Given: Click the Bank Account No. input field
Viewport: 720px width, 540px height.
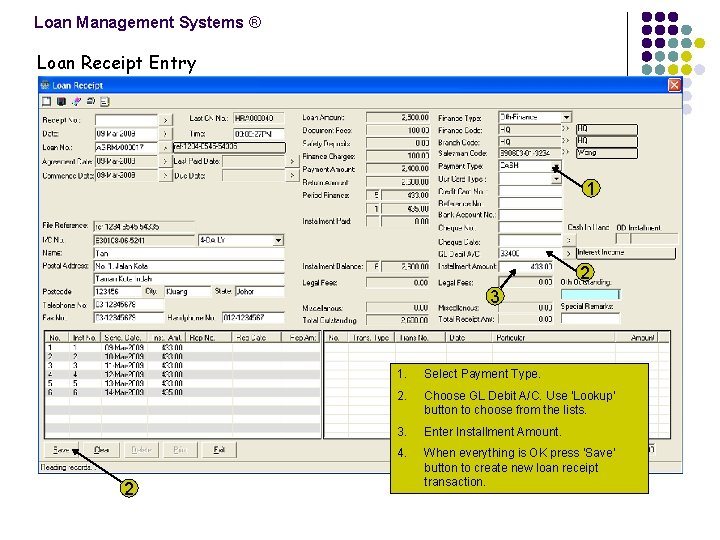Looking at the screenshot, I should tap(530, 215).
